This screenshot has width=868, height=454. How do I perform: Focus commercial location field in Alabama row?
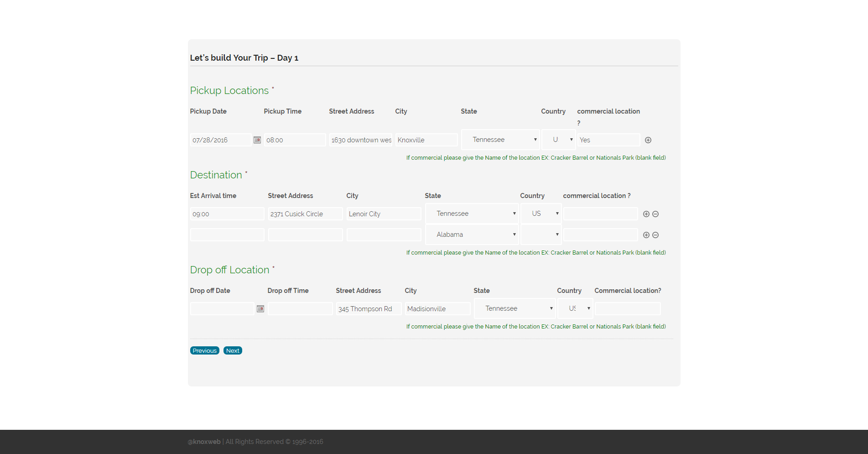pyautogui.click(x=601, y=235)
